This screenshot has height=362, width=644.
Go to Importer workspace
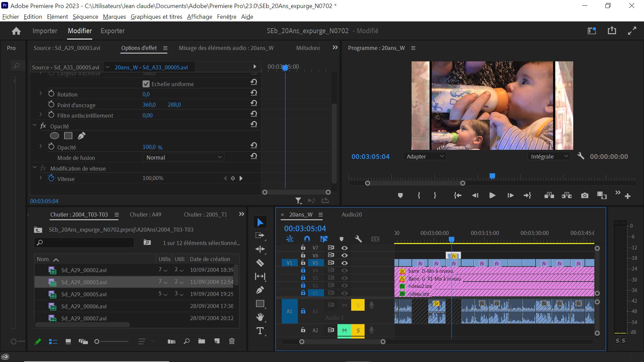(x=45, y=31)
